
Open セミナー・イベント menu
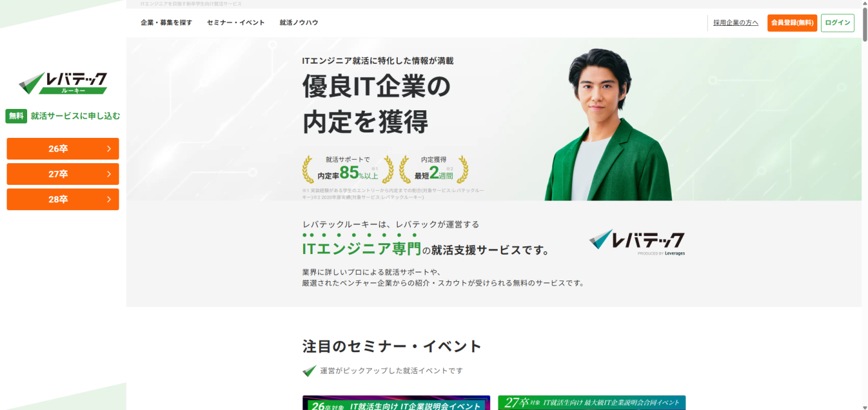click(236, 23)
